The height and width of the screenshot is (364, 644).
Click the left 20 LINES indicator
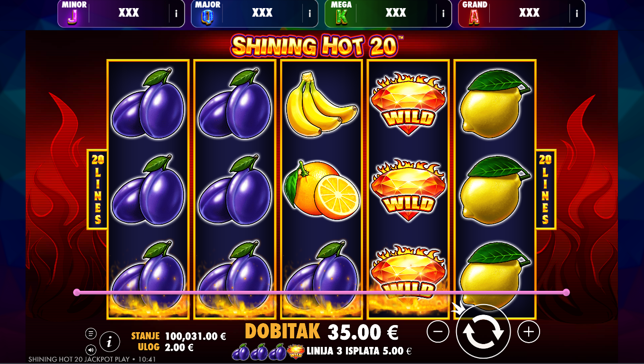(x=97, y=189)
